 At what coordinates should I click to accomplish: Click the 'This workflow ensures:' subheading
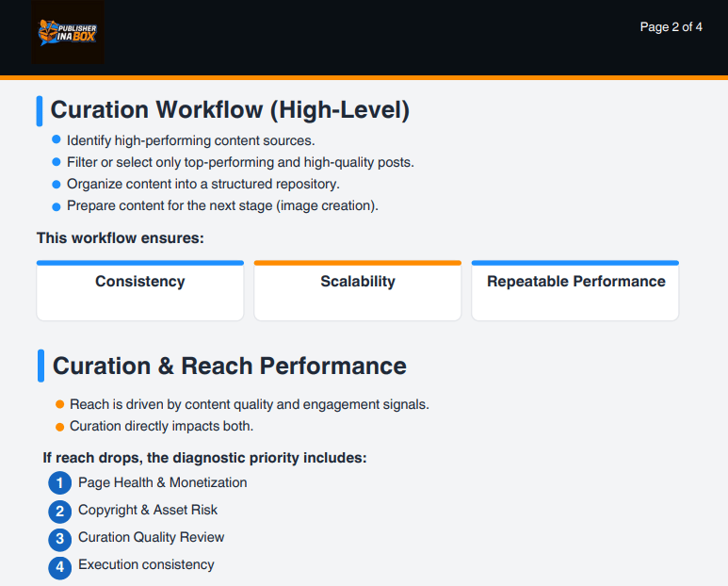(x=120, y=238)
